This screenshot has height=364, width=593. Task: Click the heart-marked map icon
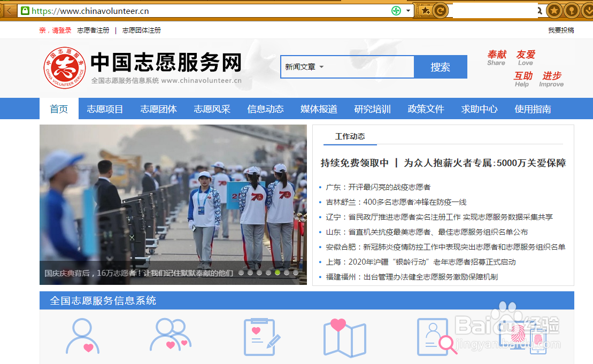(345, 337)
